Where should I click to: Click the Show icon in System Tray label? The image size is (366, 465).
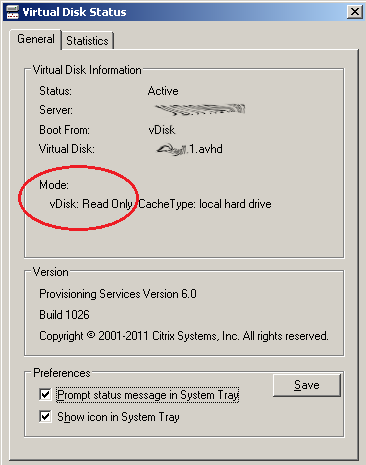pyautogui.click(x=118, y=417)
